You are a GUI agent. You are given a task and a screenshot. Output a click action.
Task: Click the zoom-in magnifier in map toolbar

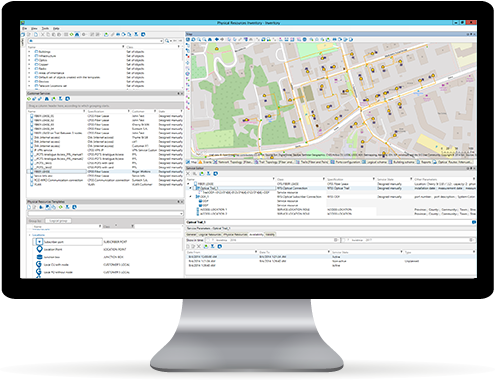pyautogui.click(x=199, y=39)
